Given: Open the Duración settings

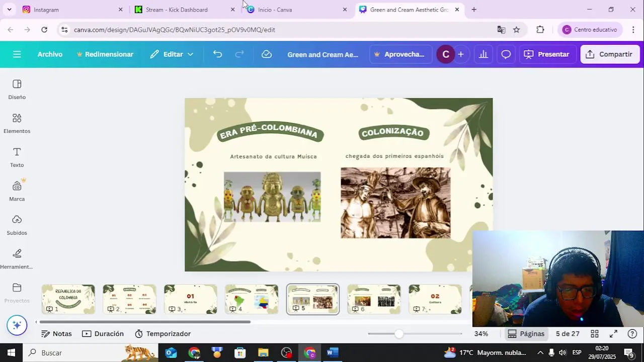Looking at the screenshot, I should tap(103, 334).
